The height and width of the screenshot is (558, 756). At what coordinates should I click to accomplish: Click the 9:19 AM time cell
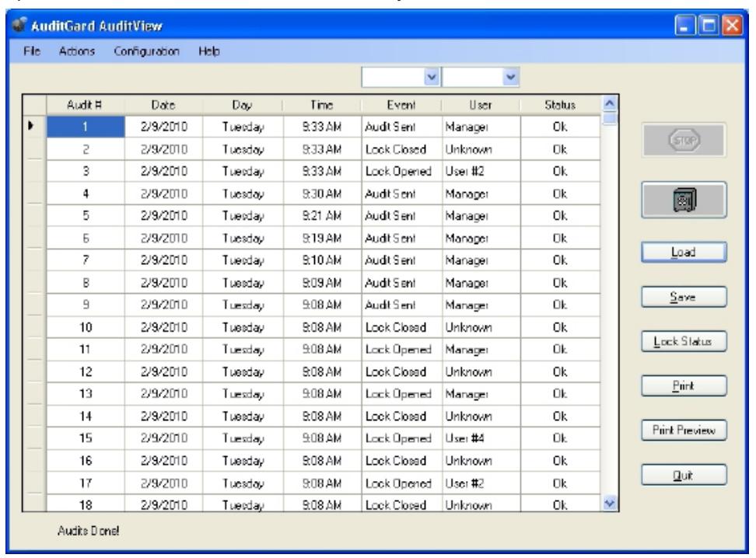pyautogui.click(x=321, y=238)
